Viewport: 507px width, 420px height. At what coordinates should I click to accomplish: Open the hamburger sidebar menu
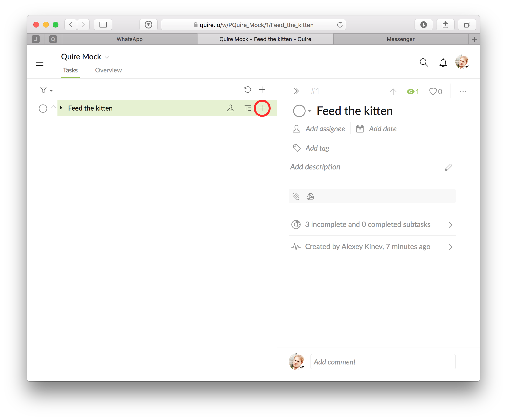click(x=40, y=63)
